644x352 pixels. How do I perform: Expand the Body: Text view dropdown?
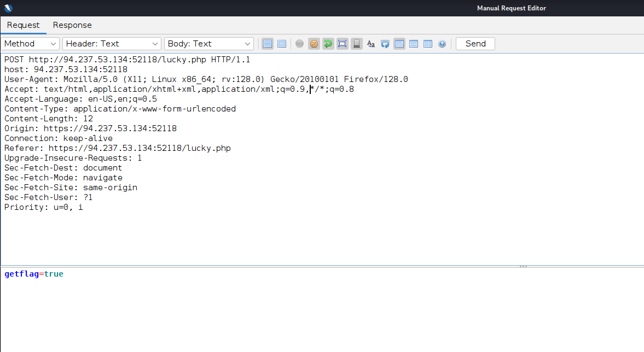210,44
